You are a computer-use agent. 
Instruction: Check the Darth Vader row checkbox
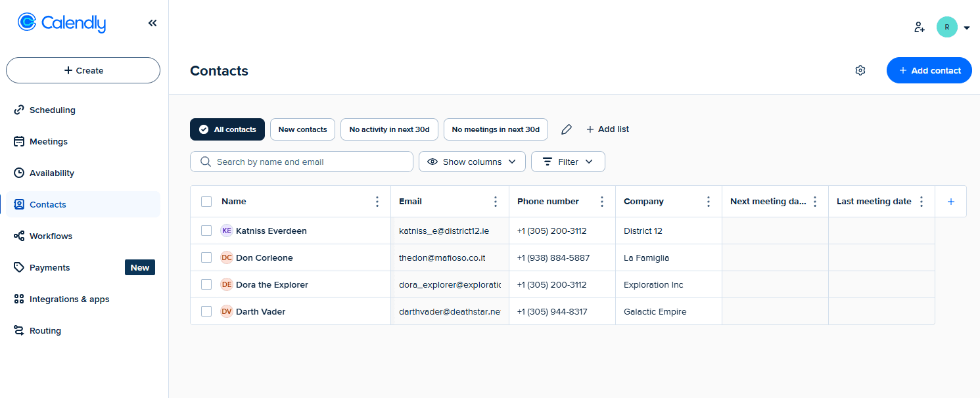206,311
